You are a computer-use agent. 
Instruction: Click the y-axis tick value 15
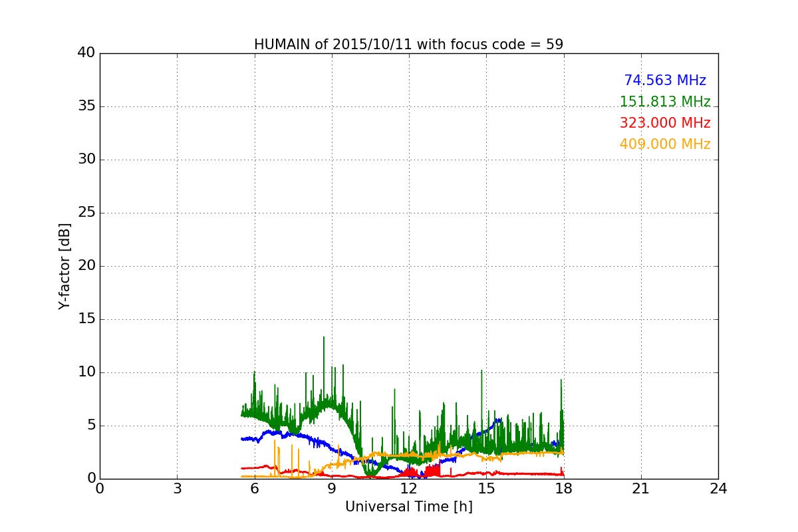point(86,319)
